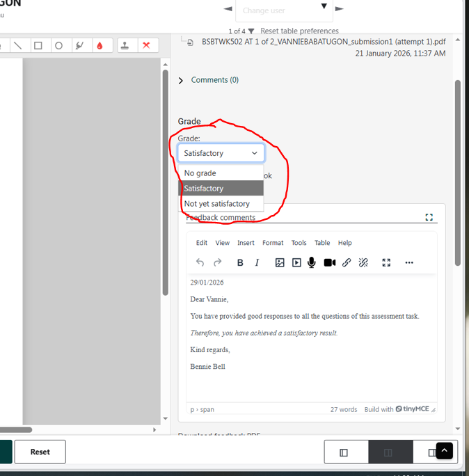Screen dimensions: 469x476
Task: Open the Insert menu in editor
Action: click(246, 243)
